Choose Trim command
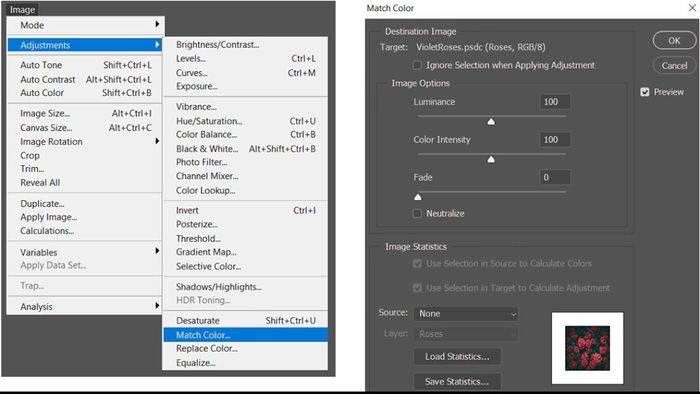 pyautogui.click(x=85, y=169)
